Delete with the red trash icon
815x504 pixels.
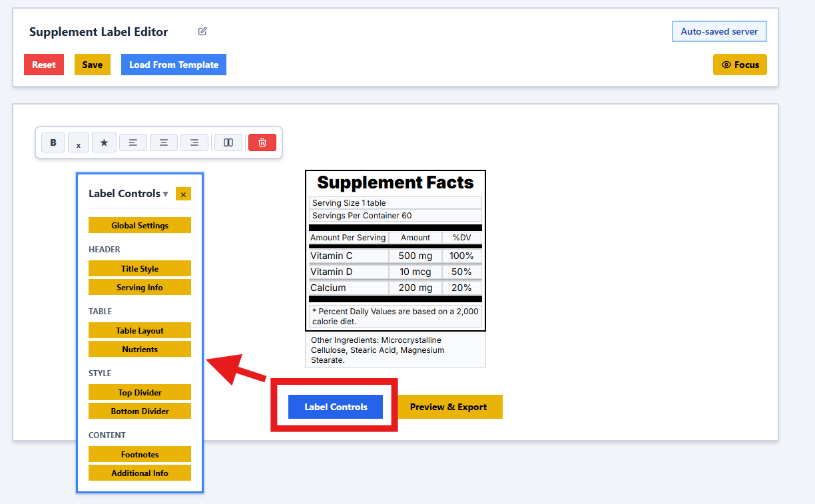[x=262, y=142]
